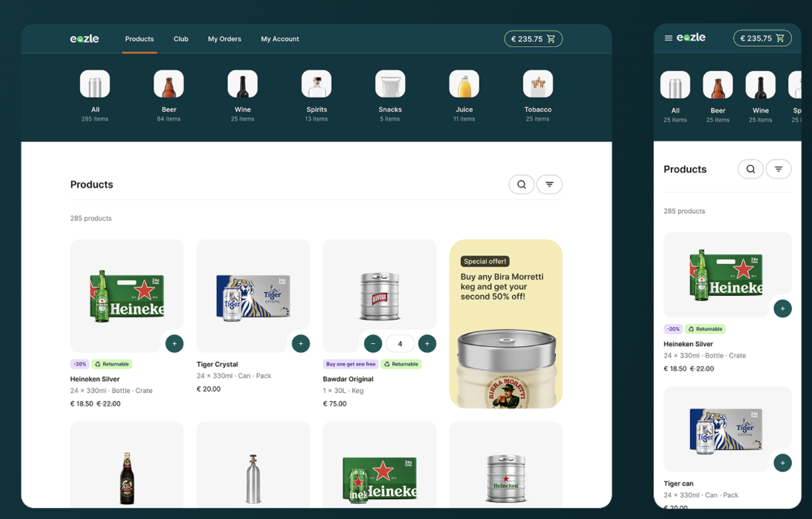Open the desktop cart showing € 235.75
812x519 pixels.
click(x=533, y=39)
